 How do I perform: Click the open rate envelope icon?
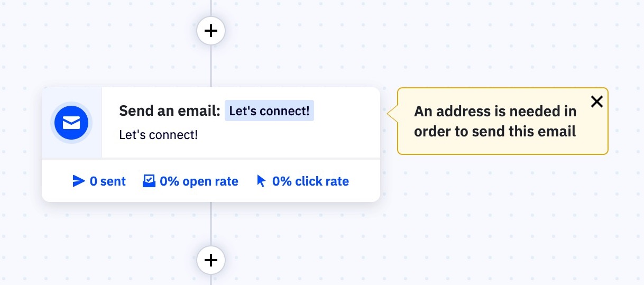[x=149, y=181]
